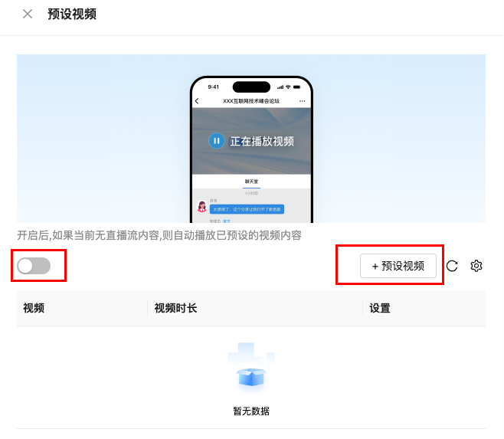The height and width of the screenshot is (439, 504).
Task: Open settings via the gear icon
Action: (x=476, y=266)
